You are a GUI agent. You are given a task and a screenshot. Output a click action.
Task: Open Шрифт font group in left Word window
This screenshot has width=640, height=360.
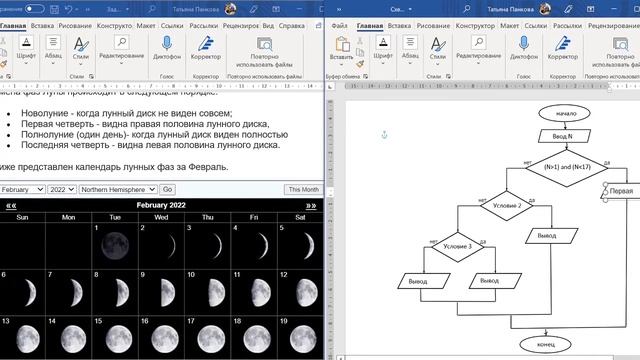coord(26,51)
